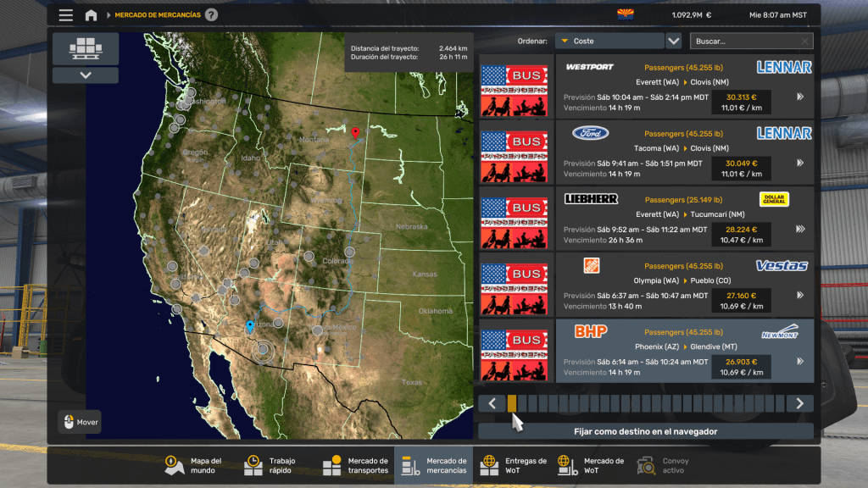Open the Ordenar Coste sort dropdown
The height and width of the screenshot is (488, 868).
point(609,41)
